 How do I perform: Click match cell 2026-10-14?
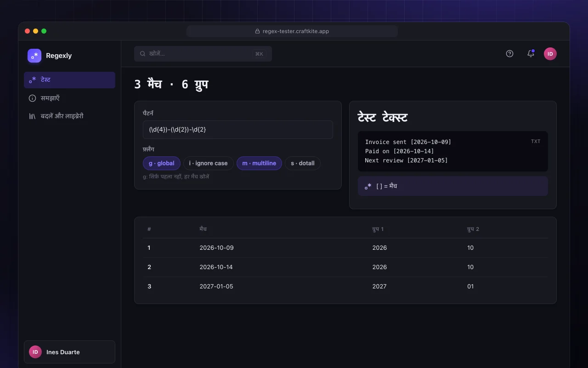click(216, 267)
